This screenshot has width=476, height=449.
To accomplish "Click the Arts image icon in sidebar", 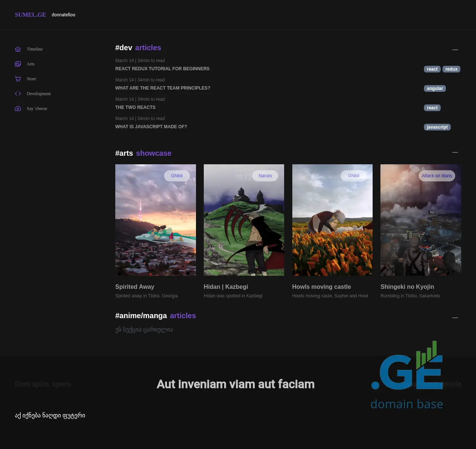I will 18,64.
